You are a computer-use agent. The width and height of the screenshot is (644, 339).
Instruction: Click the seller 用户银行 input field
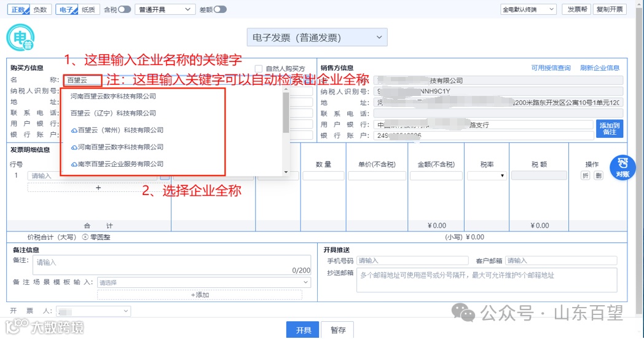pyautogui.click(x=484, y=125)
